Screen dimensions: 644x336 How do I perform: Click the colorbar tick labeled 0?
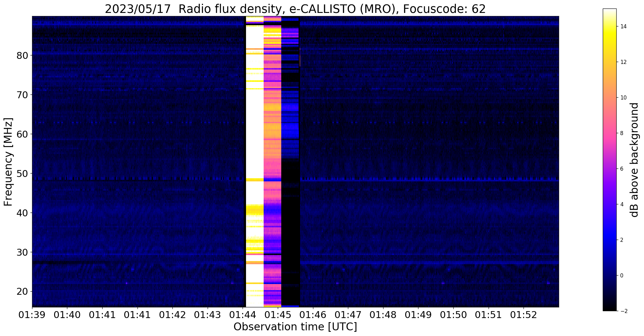(x=621, y=276)
